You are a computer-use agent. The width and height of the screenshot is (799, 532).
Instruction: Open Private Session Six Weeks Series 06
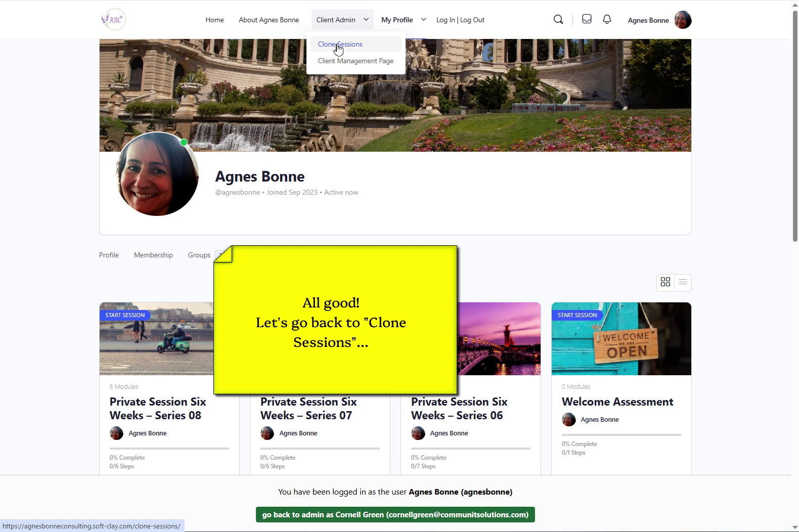[459, 409]
